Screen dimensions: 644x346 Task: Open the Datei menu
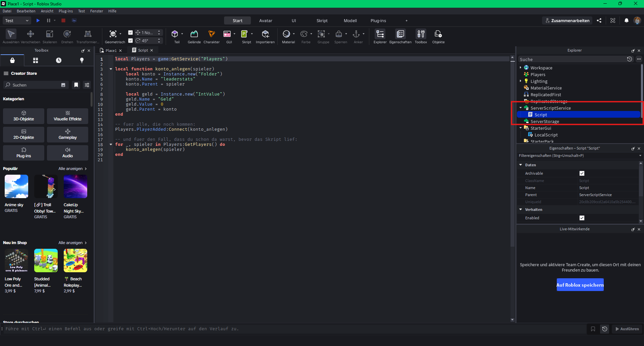coord(7,11)
